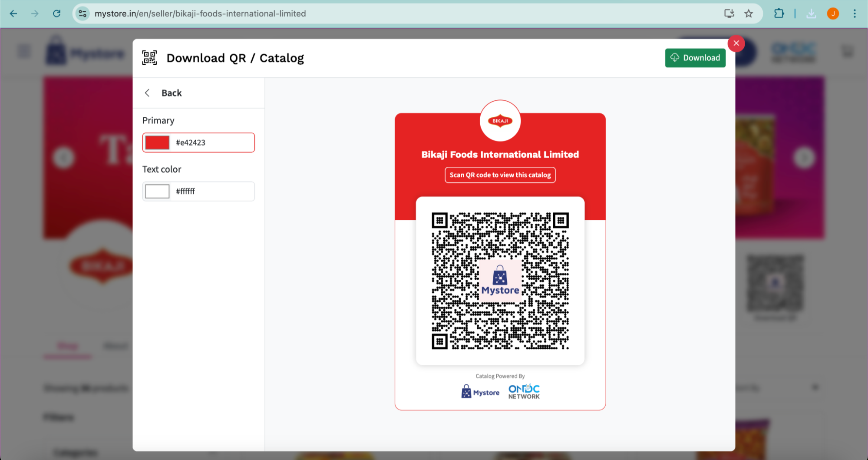Click the Mystore logo inside QR code
The height and width of the screenshot is (460, 868).
point(500,280)
